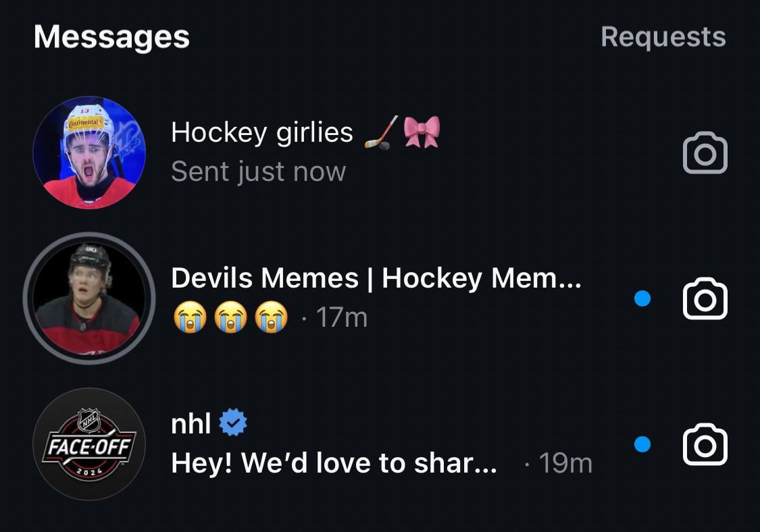Screen dimensions: 760x532
Task: View Devils Memes story via avatar ring
Action: 89,298
